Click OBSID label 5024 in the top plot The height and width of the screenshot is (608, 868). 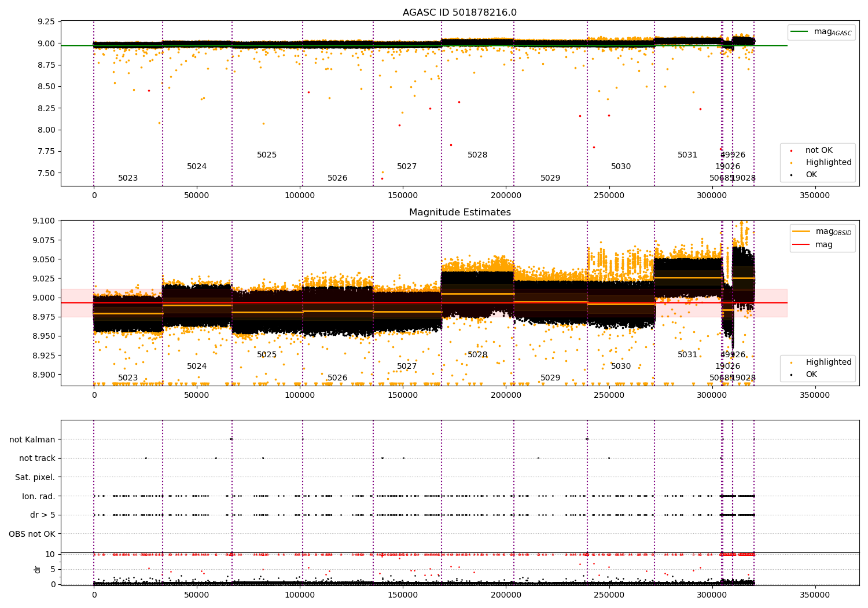point(197,167)
